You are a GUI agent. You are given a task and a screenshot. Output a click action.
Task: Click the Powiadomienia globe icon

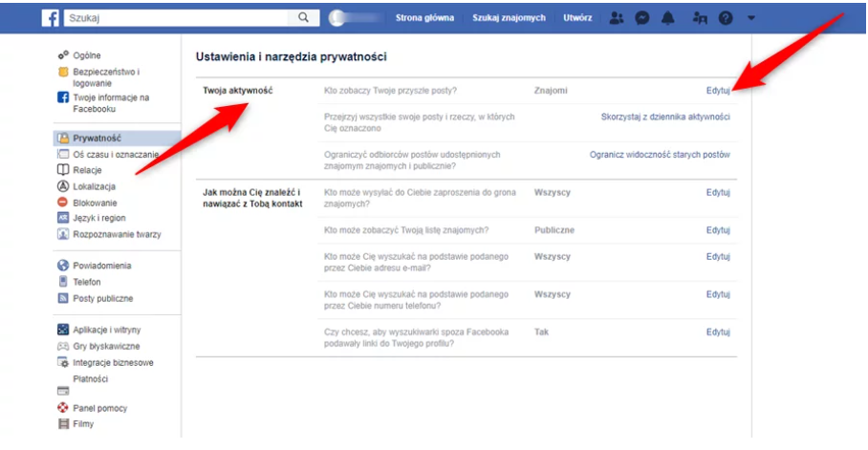[x=63, y=266]
